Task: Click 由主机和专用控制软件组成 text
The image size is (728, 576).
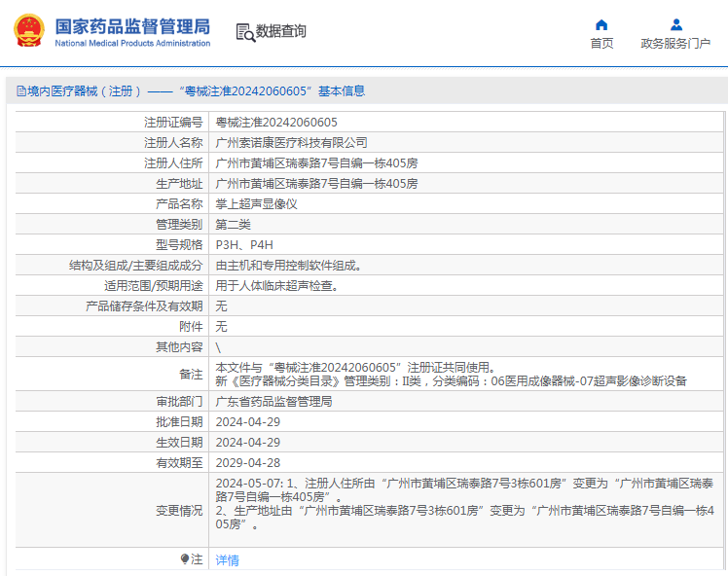Action: tap(288, 266)
